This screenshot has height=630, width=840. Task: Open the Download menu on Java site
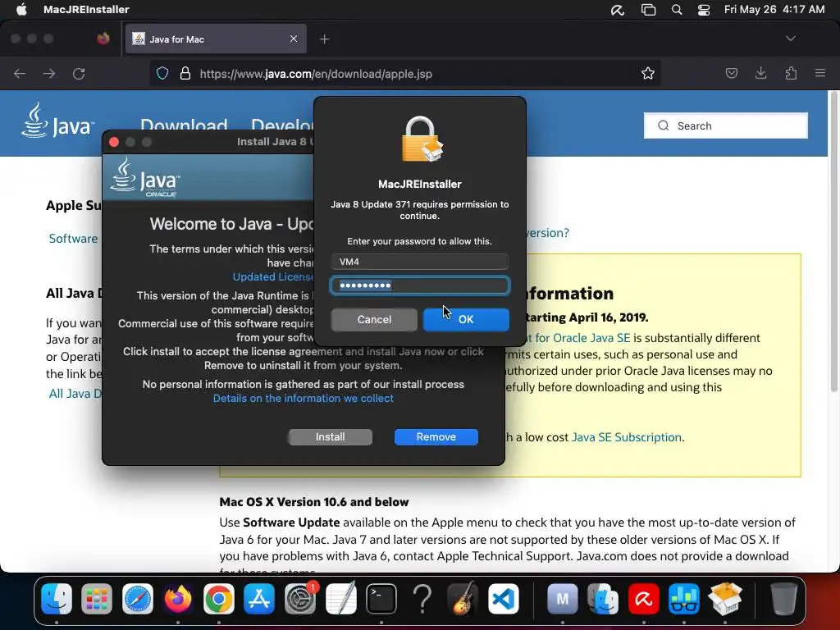pyautogui.click(x=184, y=126)
